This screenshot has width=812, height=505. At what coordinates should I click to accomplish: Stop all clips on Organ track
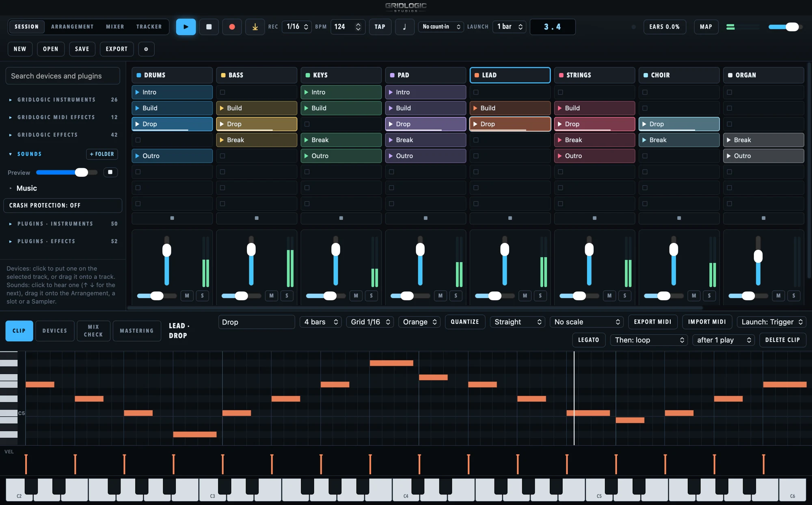(763, 218)
